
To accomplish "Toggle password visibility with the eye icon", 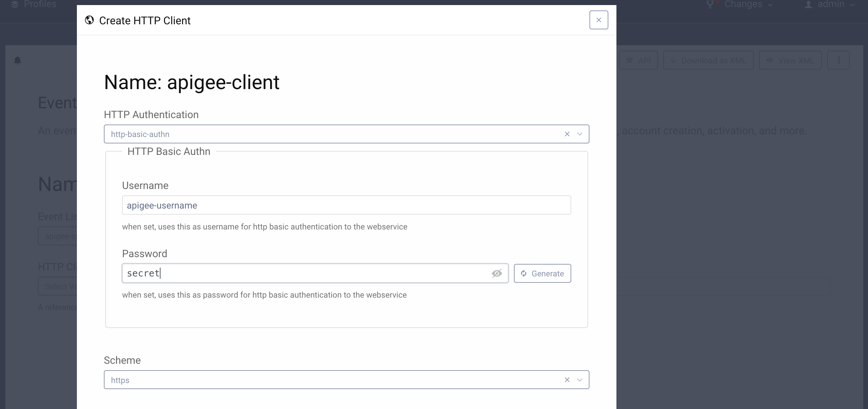I will (497, 273).
